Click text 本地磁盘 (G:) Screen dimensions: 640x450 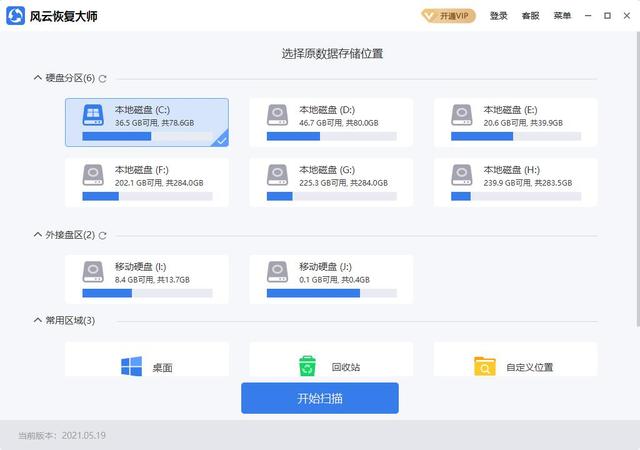click(x=327, y=170)
